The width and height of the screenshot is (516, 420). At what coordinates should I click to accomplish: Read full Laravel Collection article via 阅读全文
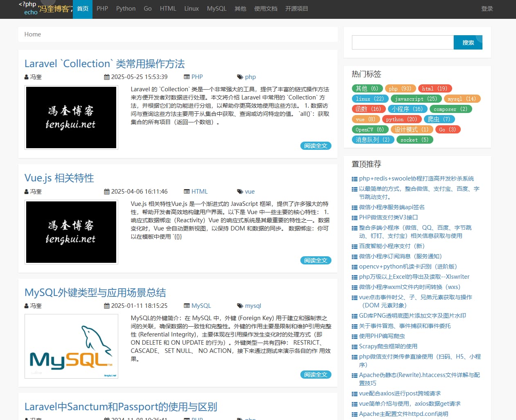tap(315, 146)
